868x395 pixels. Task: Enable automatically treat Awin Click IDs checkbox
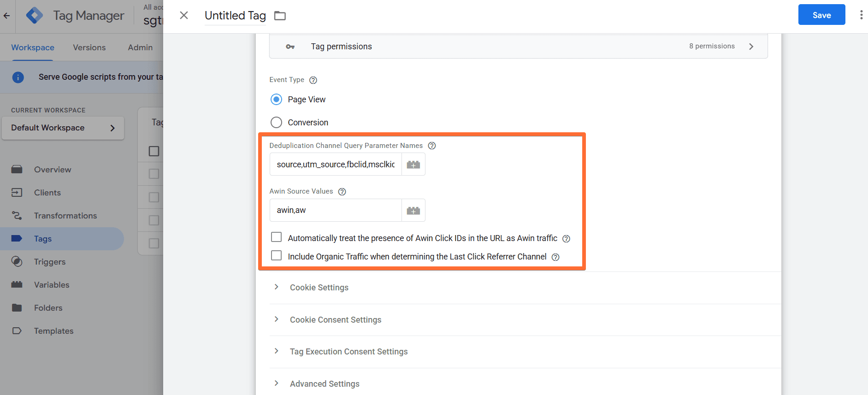(276, 237)
